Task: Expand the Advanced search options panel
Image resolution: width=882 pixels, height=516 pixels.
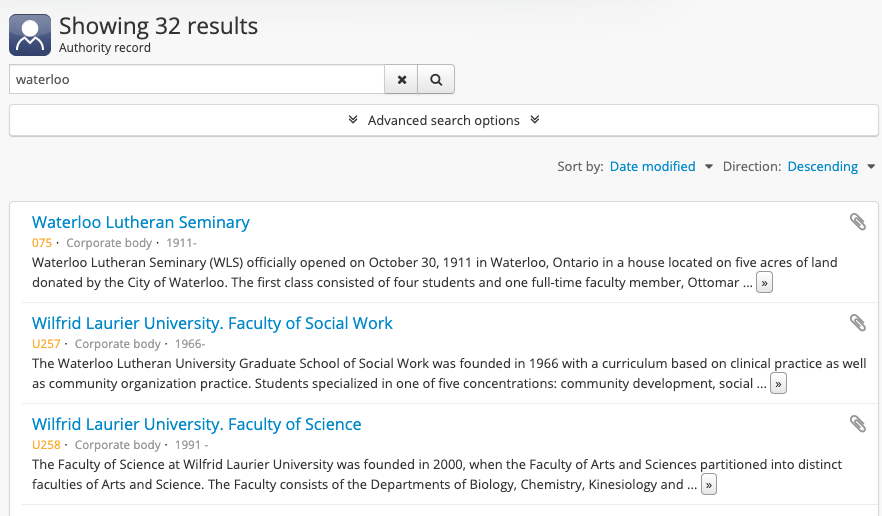Action: pos(443,120)
